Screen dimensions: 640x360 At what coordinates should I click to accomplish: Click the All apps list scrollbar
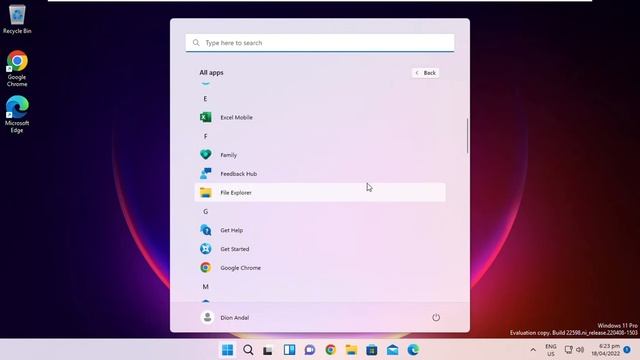467,136
